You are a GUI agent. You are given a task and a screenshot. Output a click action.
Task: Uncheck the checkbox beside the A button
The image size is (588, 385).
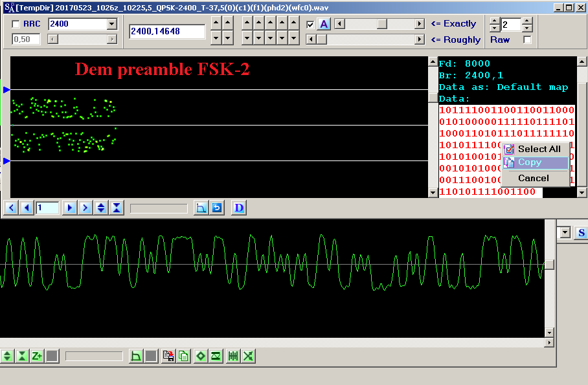tap(310, 25)
